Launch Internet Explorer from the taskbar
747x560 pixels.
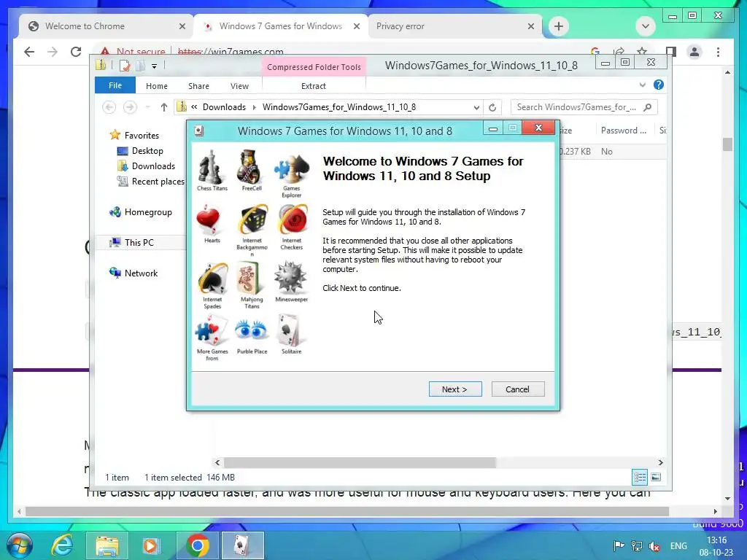pos(63,545)
